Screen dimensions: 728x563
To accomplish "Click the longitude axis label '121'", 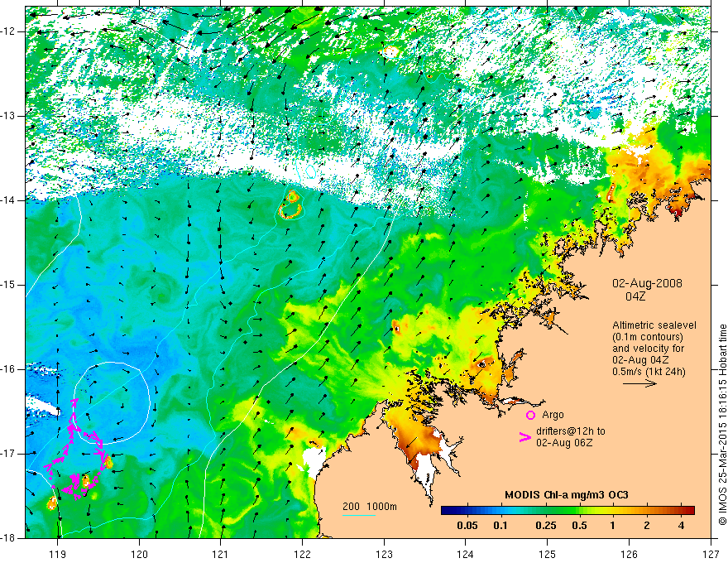I will (x=221, y=554).
